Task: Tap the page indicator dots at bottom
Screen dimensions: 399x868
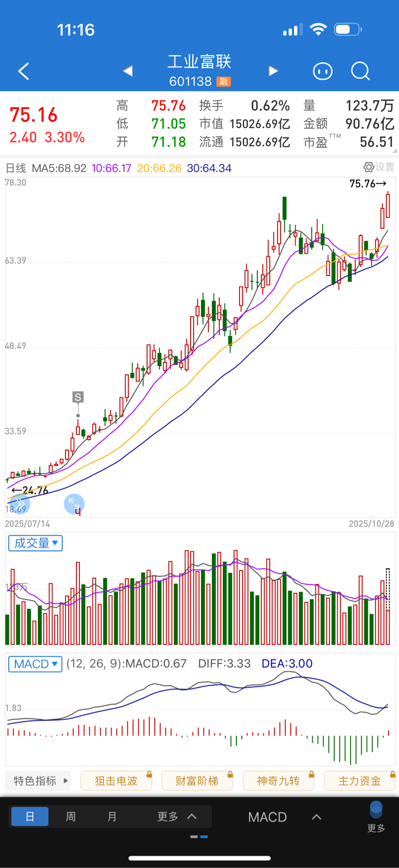Action: pyautogui.click(x=199, y=837)
